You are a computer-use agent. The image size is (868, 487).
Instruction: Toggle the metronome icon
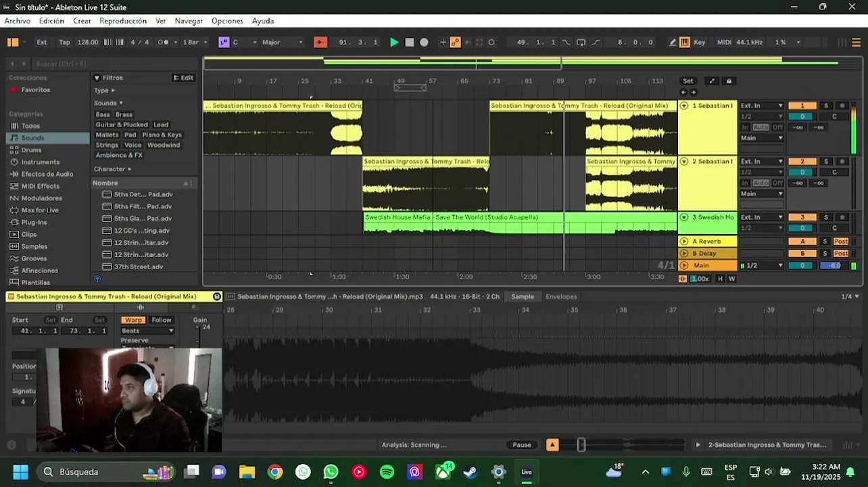click(163, 42)
